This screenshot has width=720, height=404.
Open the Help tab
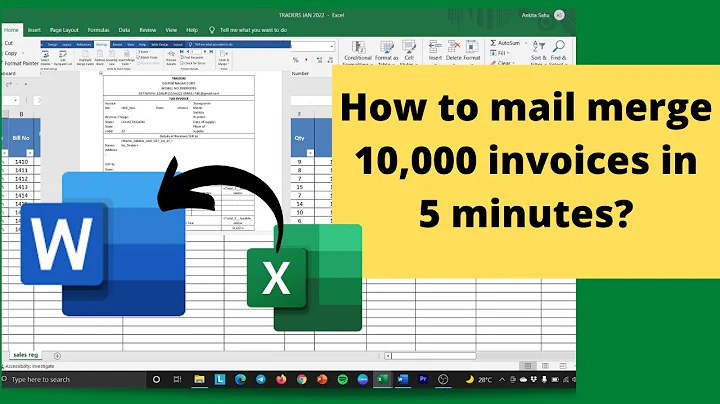(191, 30)
